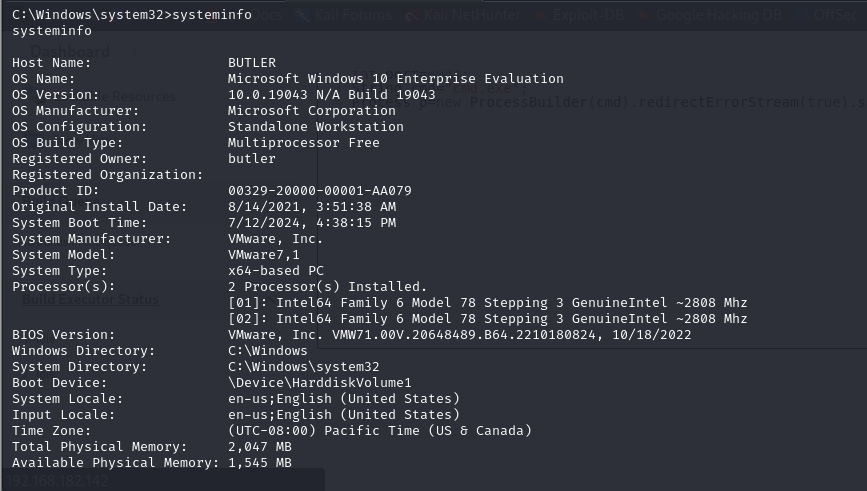Click the Standalone Workstation configuration value
Viewport: 867px width, 491px height.
point(315,127)
